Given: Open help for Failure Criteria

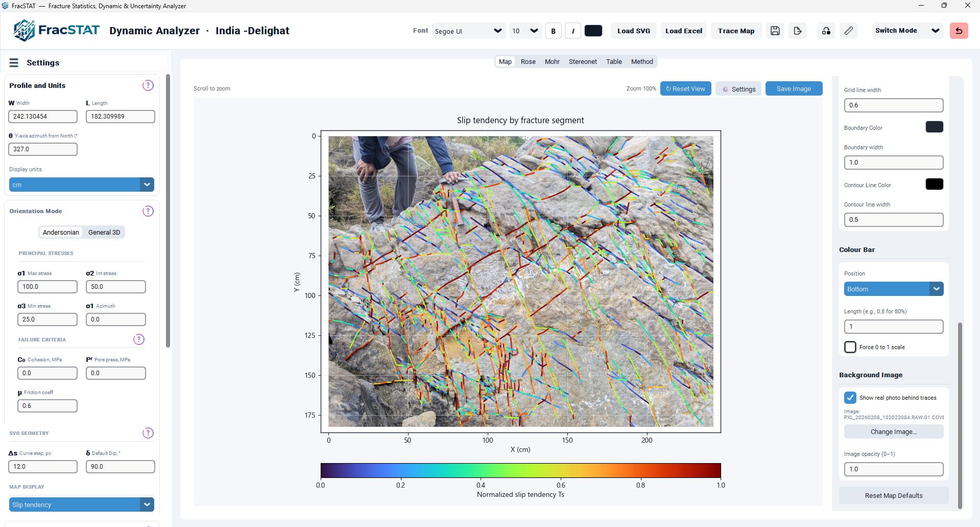Looking at the screenshot, I should (x=139, y=339).
